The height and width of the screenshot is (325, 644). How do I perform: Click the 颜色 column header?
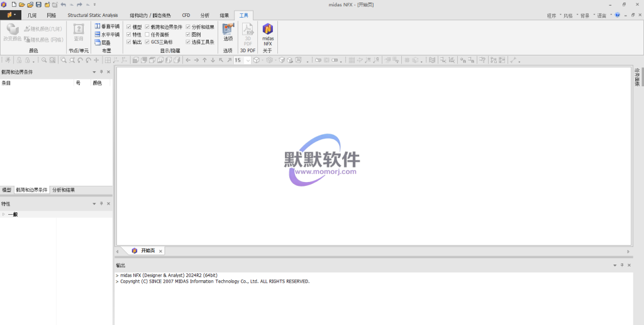pos(97,83)
